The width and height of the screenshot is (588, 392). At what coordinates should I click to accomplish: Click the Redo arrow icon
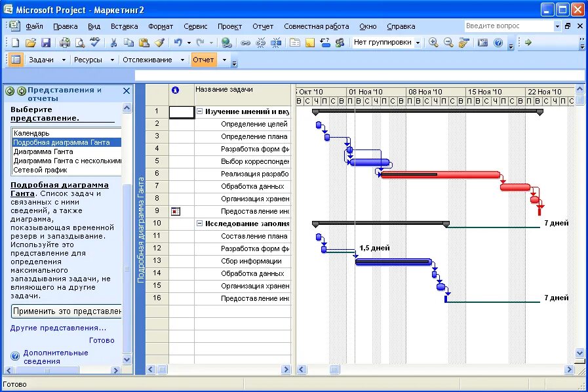[200, 43]
